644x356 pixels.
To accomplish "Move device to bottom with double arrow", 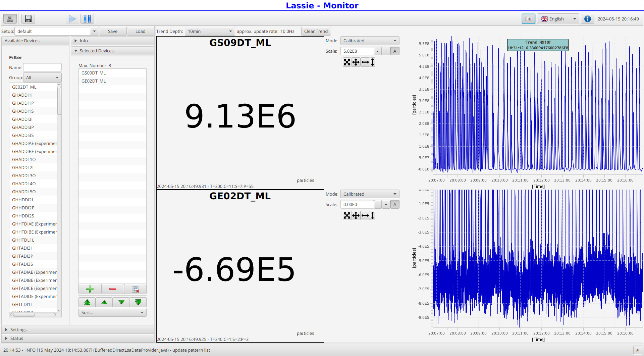I will 138,302.
